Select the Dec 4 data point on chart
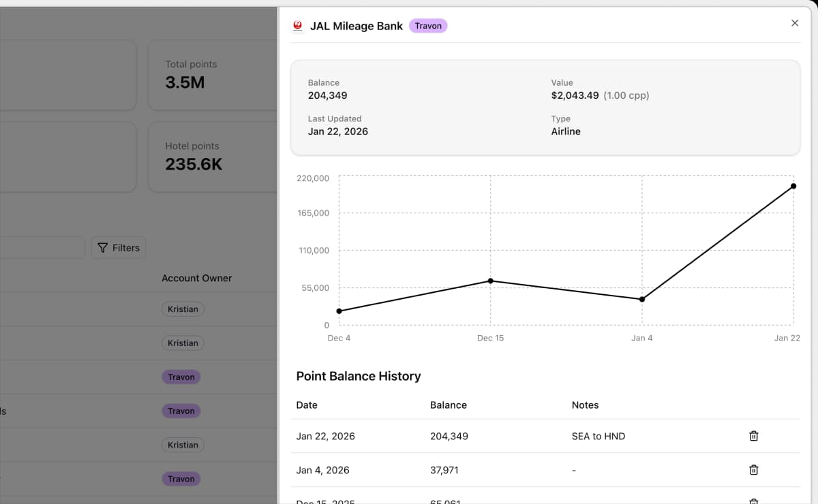The width and height of the screenshot is (818, 504). click(x=339, y=311)
